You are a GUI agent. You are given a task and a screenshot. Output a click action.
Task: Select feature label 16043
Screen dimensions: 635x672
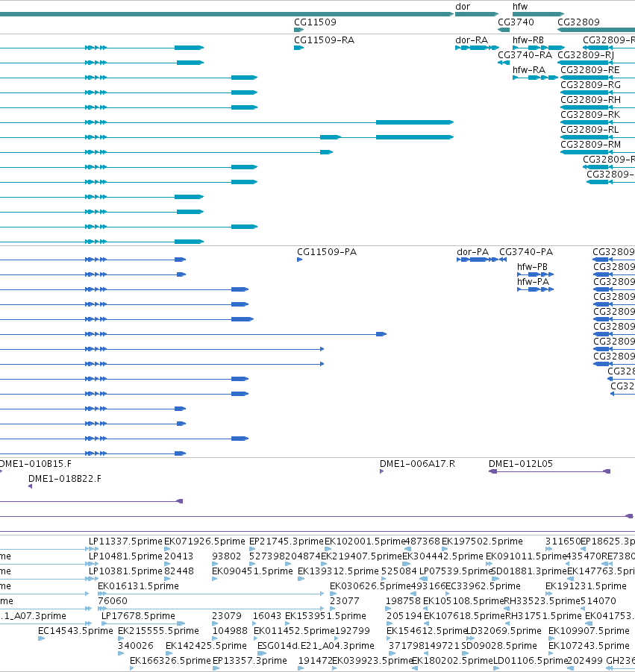(x=267, y=616)
